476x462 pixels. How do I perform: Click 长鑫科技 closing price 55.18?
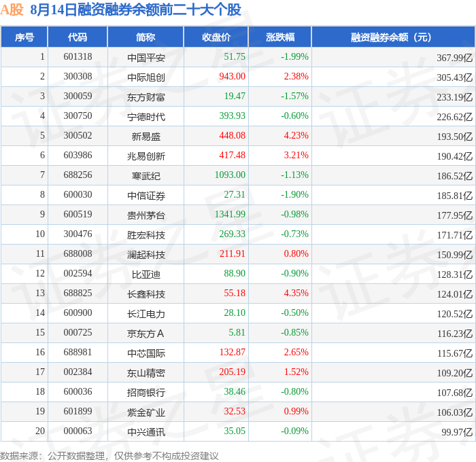[x=235, y=294]
